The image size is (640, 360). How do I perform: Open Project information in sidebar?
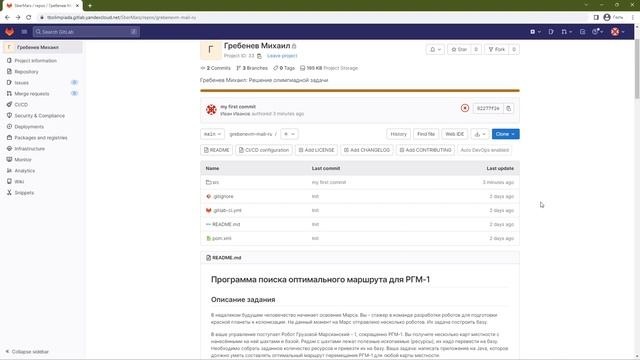tap(36, 60)
